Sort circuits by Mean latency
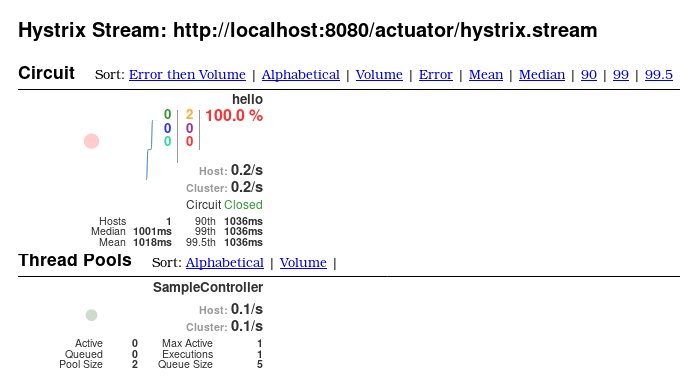The width and height of the screenshot is (680, 388). [486, 75]
